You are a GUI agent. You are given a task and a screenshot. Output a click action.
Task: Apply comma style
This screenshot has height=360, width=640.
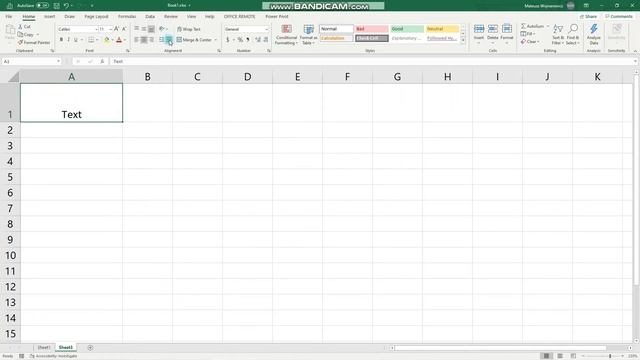pos(248,40)
